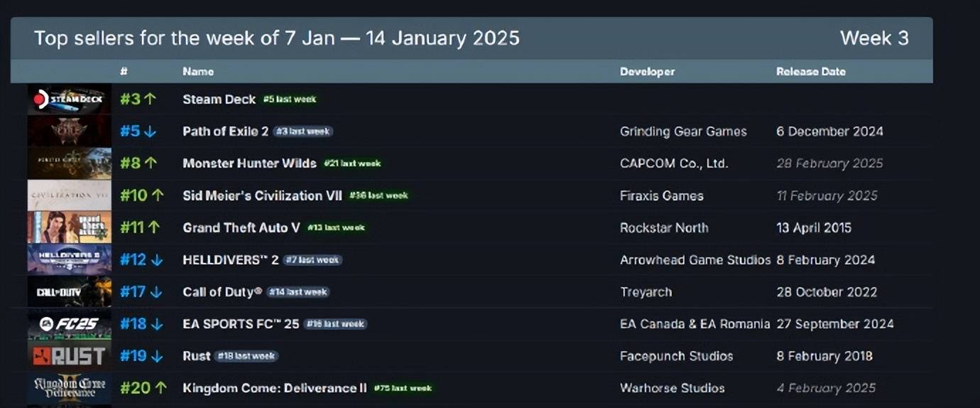Click the EA Canada & EA Romania developer
This screenshot has width=980, height=408.
pyautogui.click(x=695, y=324)
